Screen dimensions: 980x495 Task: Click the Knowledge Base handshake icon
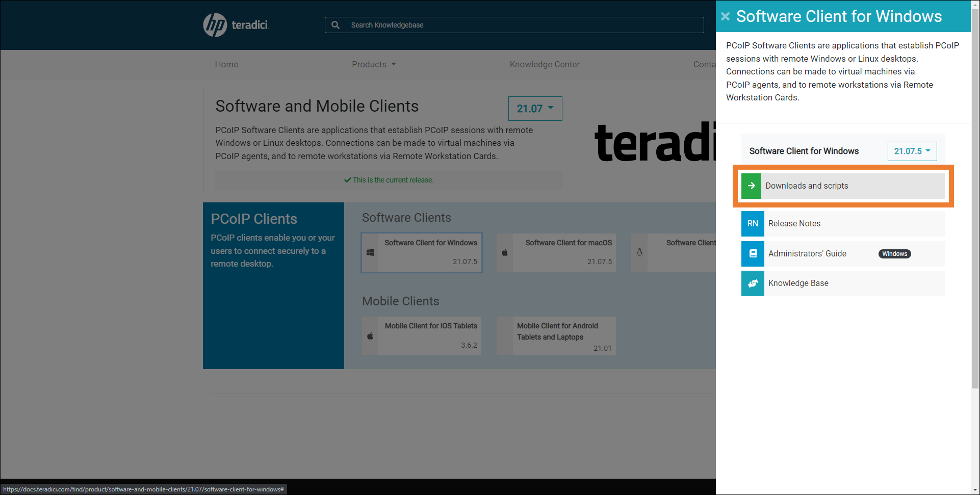point(753,283)
